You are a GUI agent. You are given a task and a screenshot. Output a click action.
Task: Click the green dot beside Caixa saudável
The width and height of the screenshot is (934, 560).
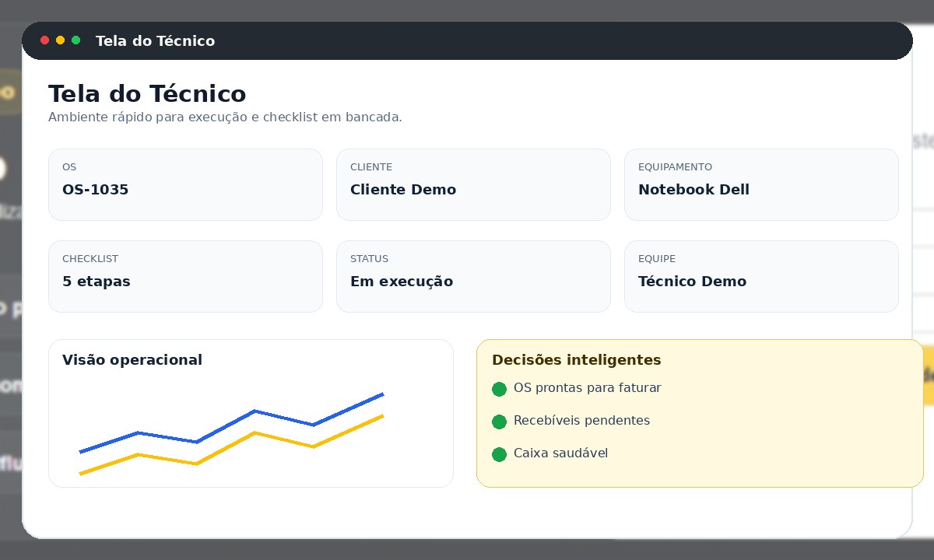[x=500, y=454]
